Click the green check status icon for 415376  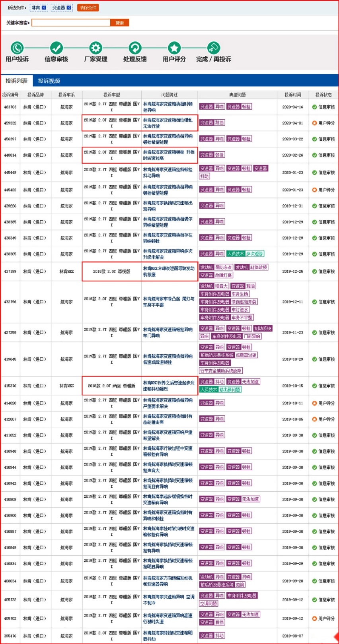[314, 386]
